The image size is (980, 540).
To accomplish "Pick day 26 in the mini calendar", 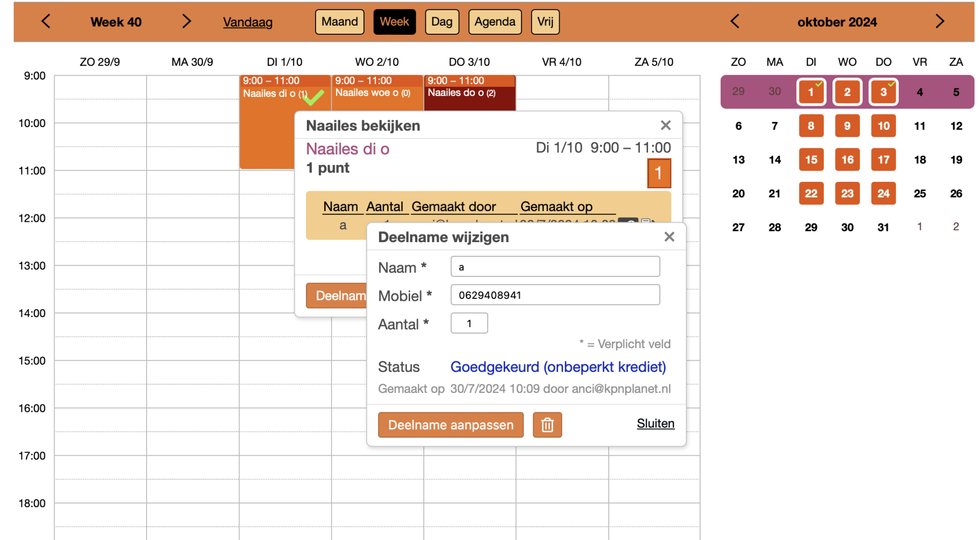I will [x=956, y=194].
